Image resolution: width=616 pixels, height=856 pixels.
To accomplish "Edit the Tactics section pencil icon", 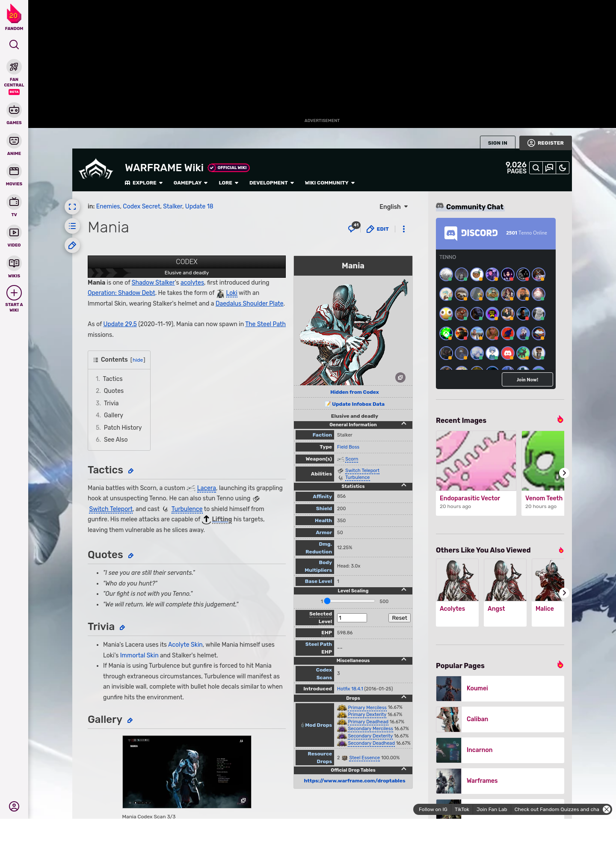I will 131,471.
